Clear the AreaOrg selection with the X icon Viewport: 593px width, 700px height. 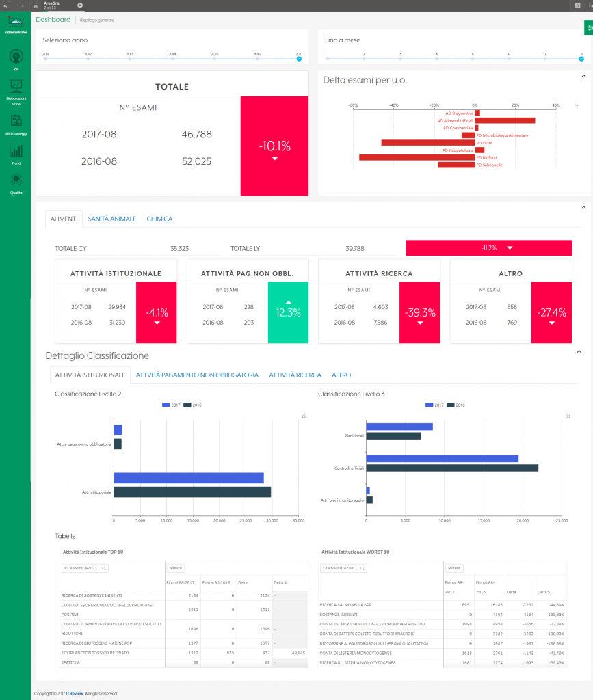tap(80, 5)
